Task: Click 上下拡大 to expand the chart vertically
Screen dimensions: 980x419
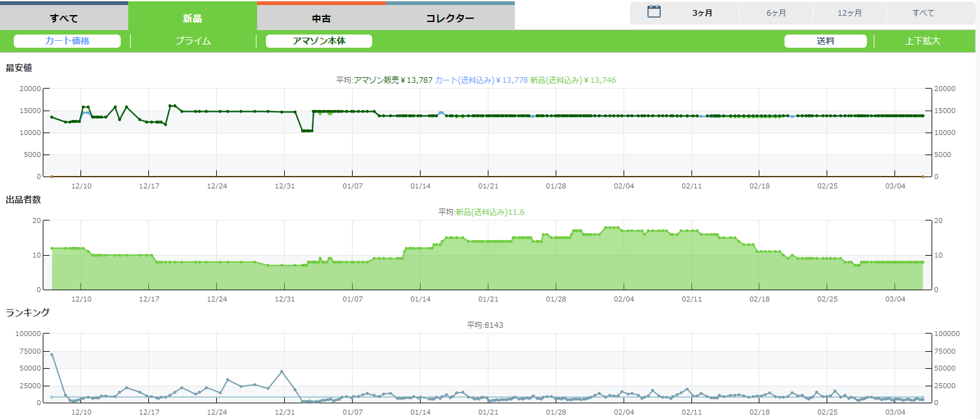Action: (x=922, y=41)
